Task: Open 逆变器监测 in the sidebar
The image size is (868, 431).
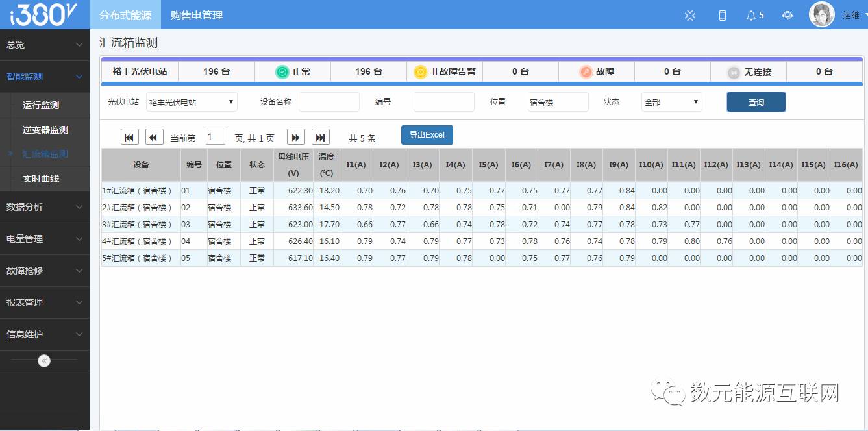Action: tap(45, 130)
